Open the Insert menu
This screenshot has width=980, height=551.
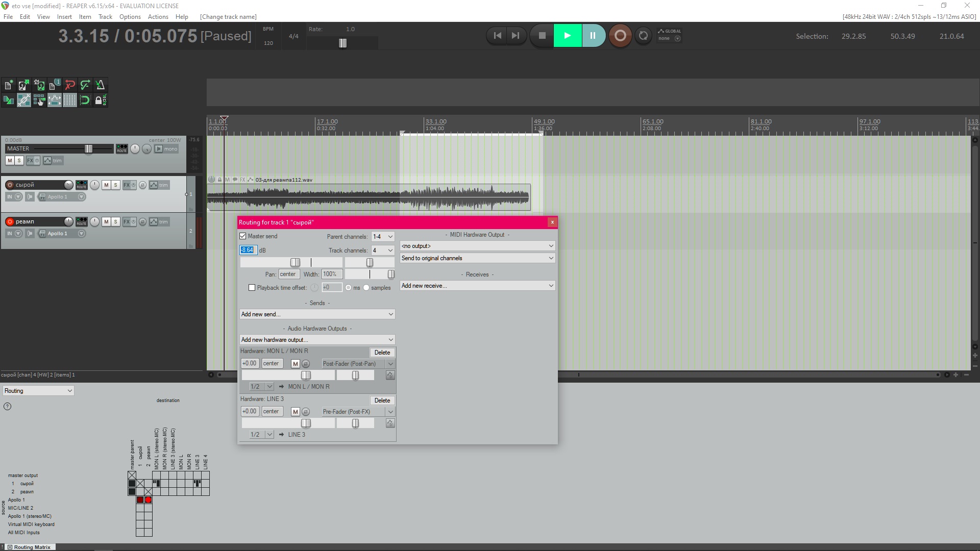(x=64, y=17)
